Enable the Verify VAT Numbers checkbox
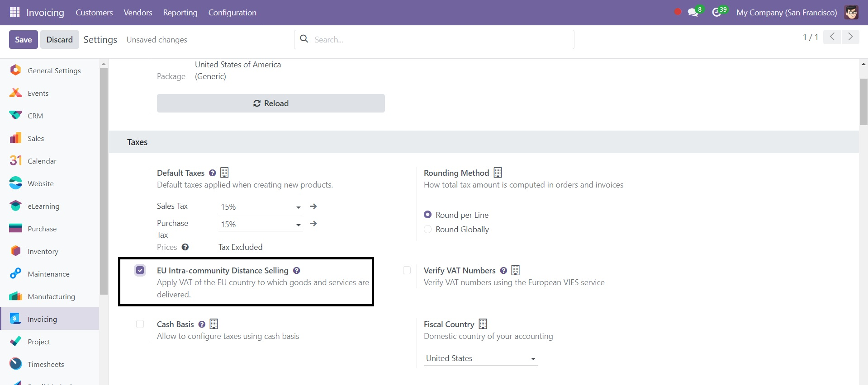Screen dimensions: 868x385 [x=407, y=270]
